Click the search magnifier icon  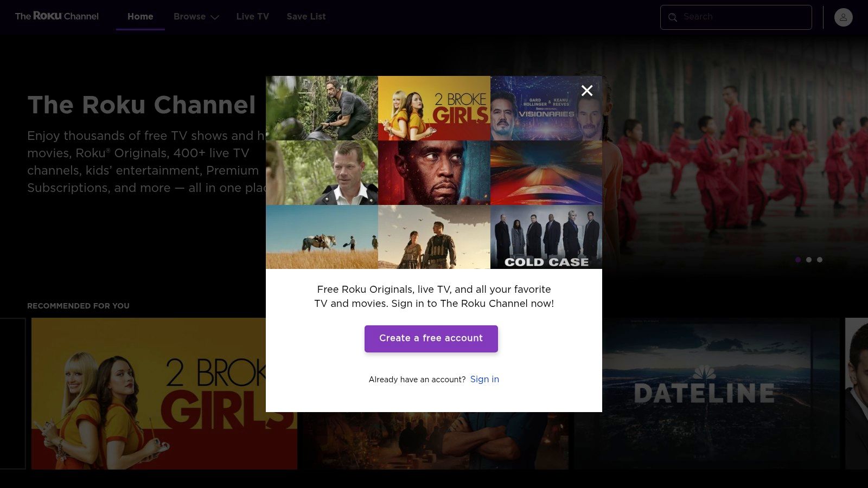[x=673, y=17]
